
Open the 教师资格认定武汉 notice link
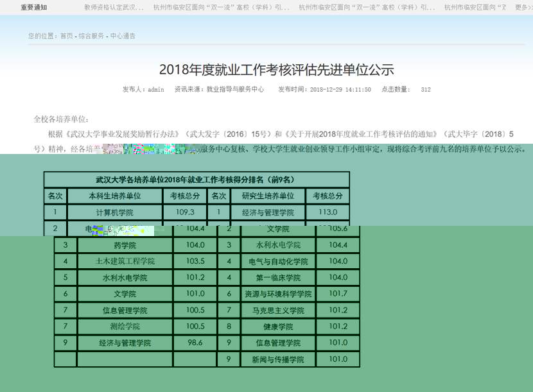tap(114, 7)
